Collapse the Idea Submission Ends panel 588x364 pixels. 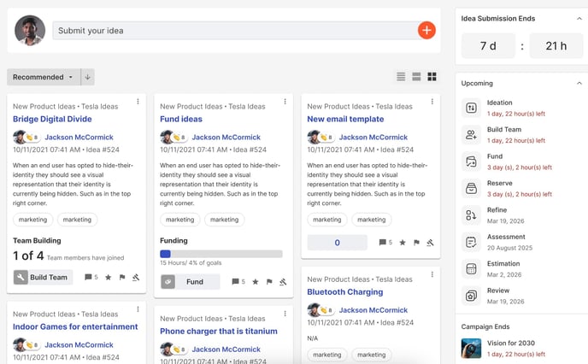[579, 18]
